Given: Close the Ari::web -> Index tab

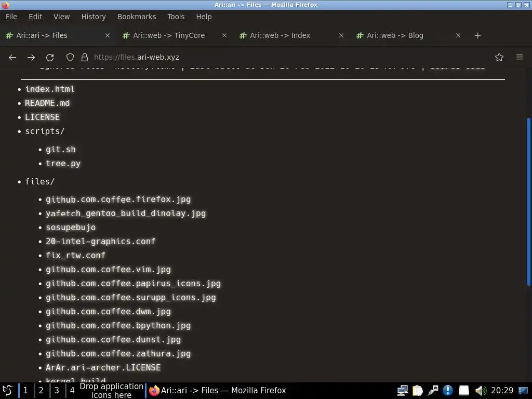Looking at the screenshot, I should 341,35.
